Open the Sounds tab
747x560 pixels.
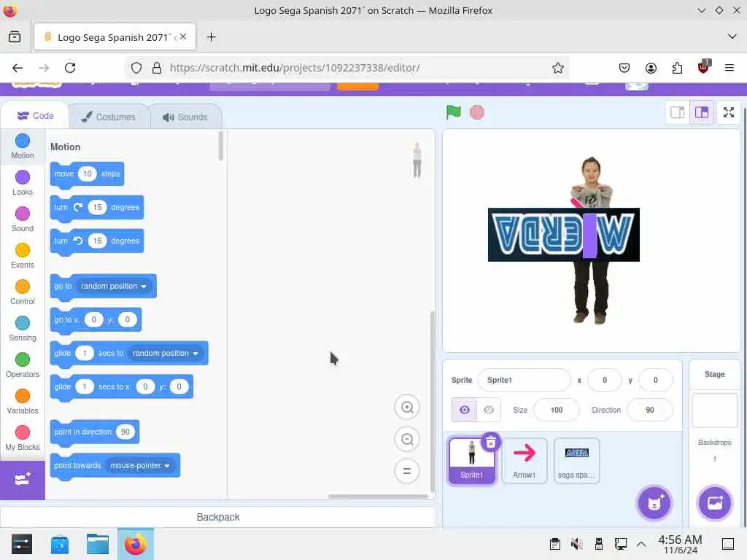click(x=185, y=117)
